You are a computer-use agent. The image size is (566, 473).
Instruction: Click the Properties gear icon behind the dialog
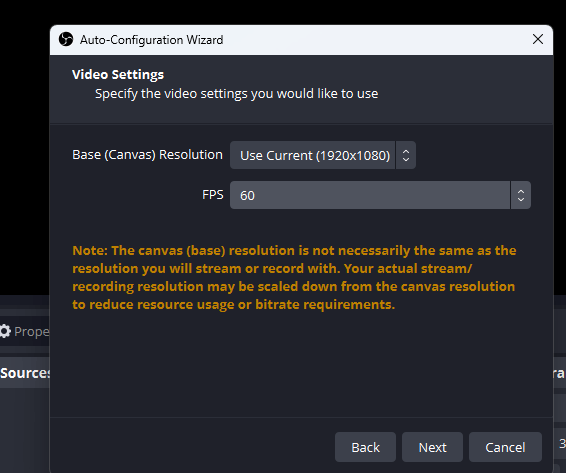(5, 331)
